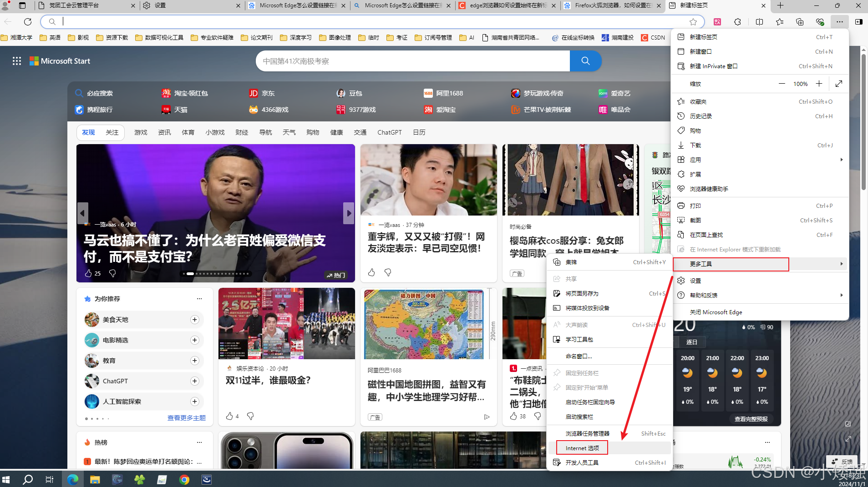Click the browser refresh icon
Screen dimensions: 868x487
pos(28,21)
